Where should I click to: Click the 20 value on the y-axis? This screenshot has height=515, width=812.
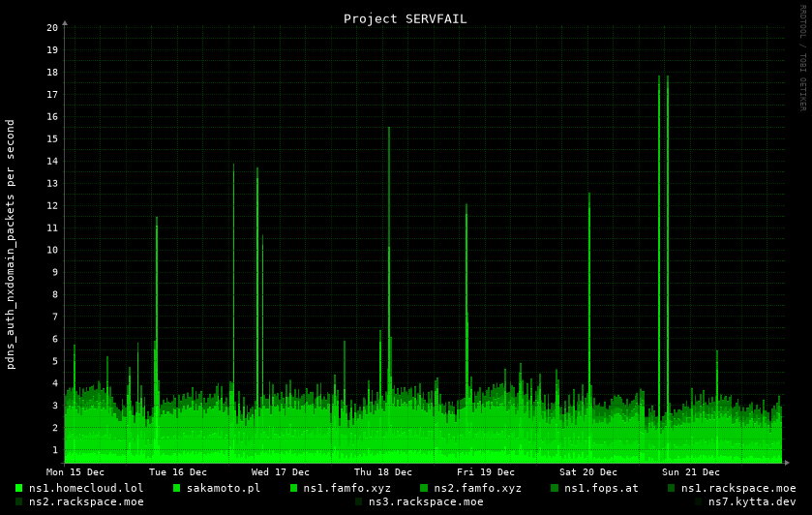tap(52, 28)
